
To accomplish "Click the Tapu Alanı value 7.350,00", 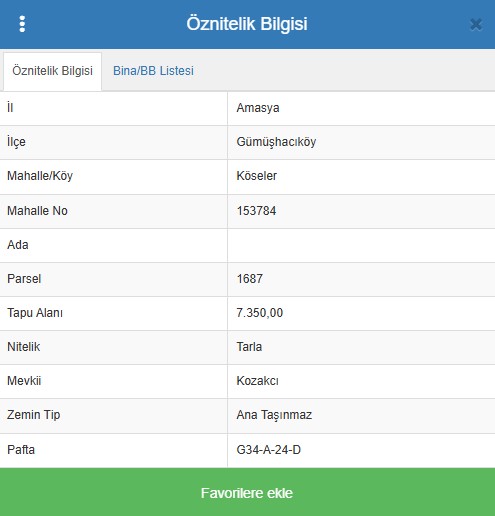I will pyautogui.click(x=260, y=313).
